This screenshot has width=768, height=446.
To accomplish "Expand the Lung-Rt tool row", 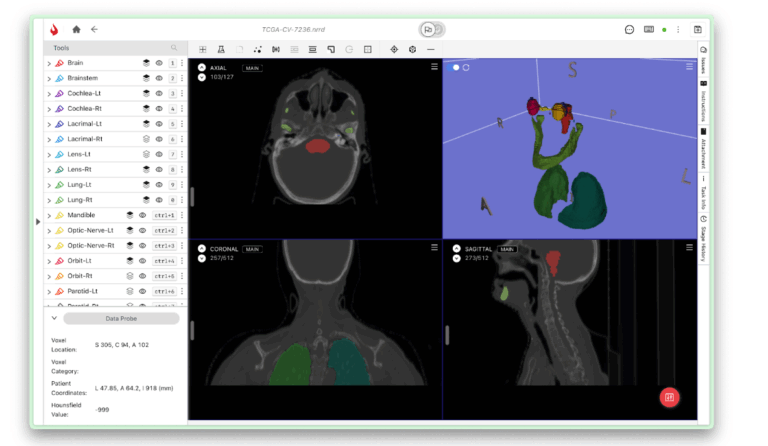I will point(49,200).
